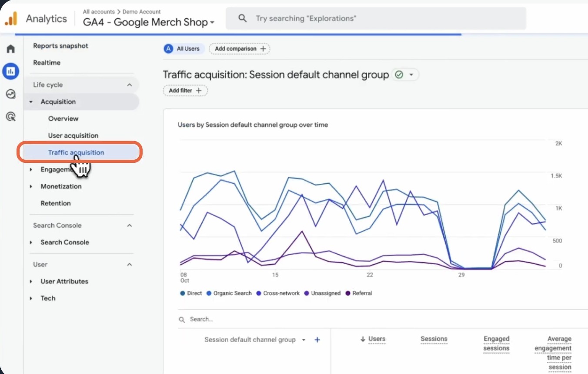This screenshot has width=588, height=374.
Task: Click the table search magnifier icon
Action: (x=182, y=320)
